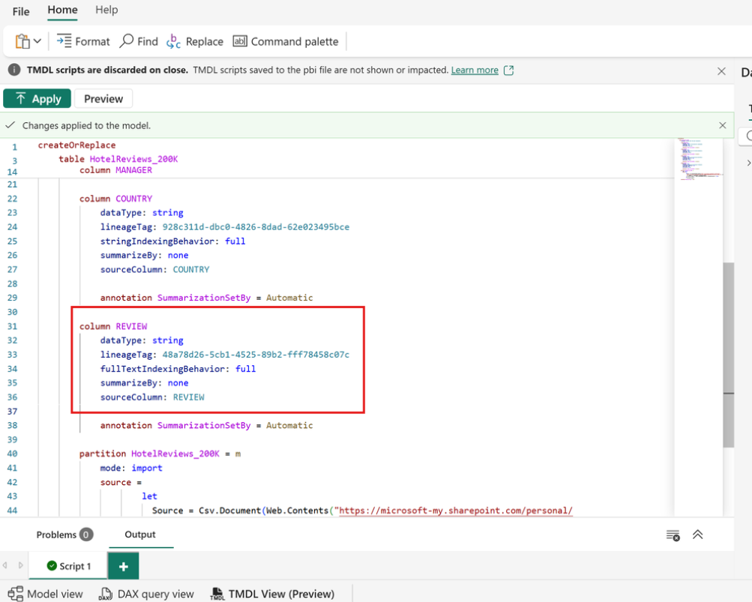Expand the output panel with double chevron
Viewport: 752px width, 602px height.
coord(698,535)
